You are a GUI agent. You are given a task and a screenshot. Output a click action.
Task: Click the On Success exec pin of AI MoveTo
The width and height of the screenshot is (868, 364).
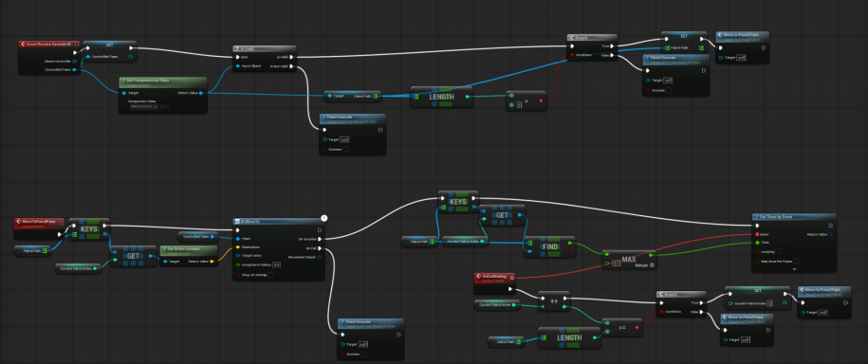320,239
